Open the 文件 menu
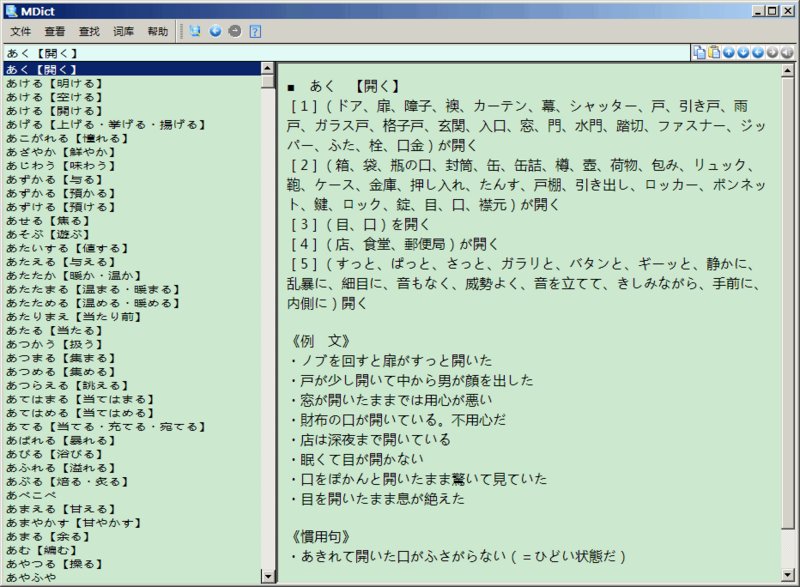The image size is (800, 587). click(x=22, y=31)
